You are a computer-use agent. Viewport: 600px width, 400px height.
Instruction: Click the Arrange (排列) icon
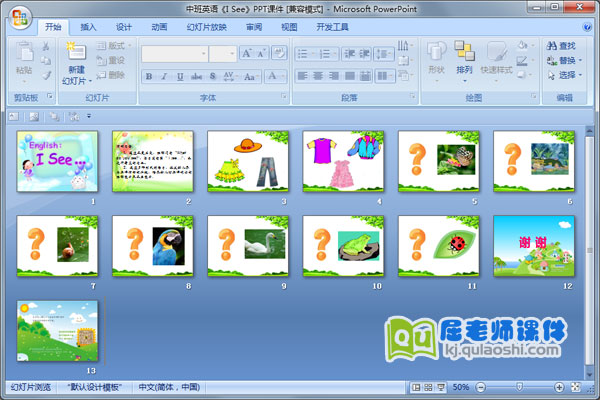click(464, 51)
